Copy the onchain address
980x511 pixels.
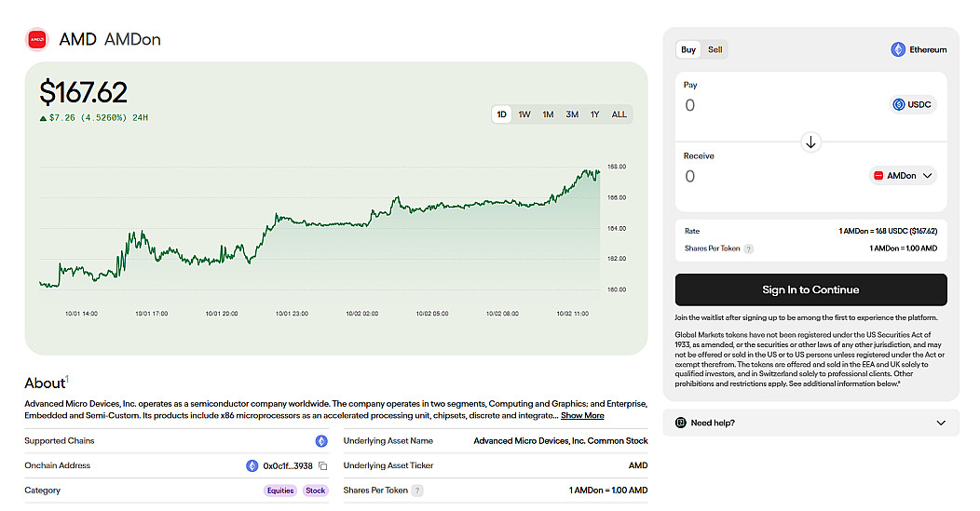(323, 466)
